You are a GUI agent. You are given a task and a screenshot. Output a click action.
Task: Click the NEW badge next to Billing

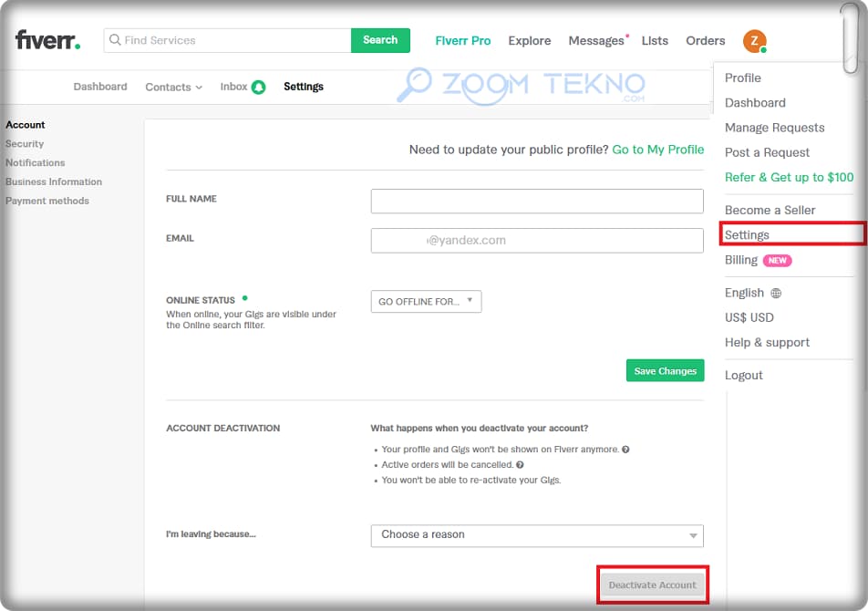coord(777,261)
